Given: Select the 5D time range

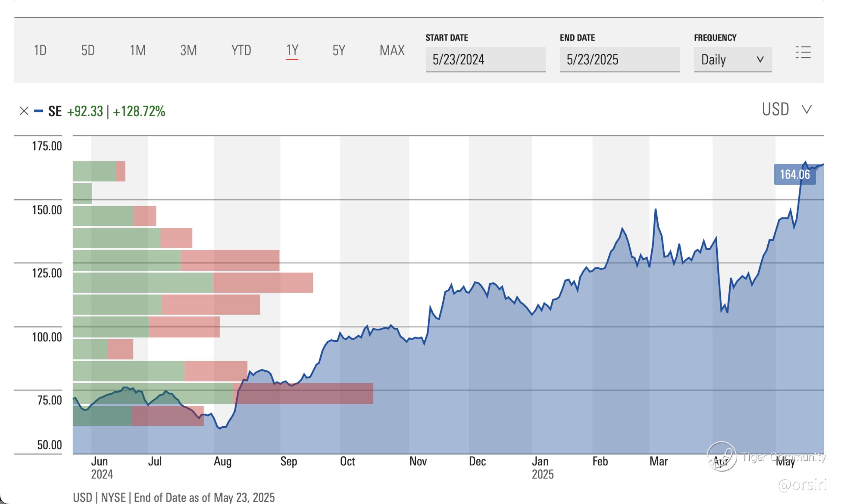Looking at the screenshot, I should pyautogui.click(x=88, y=51).
